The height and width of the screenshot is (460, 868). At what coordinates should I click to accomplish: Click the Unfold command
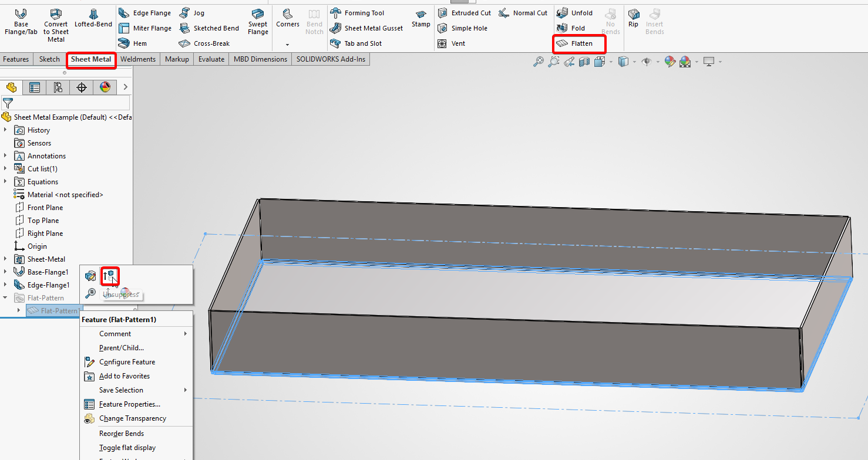pyautogui.click(x=574, y=13)
